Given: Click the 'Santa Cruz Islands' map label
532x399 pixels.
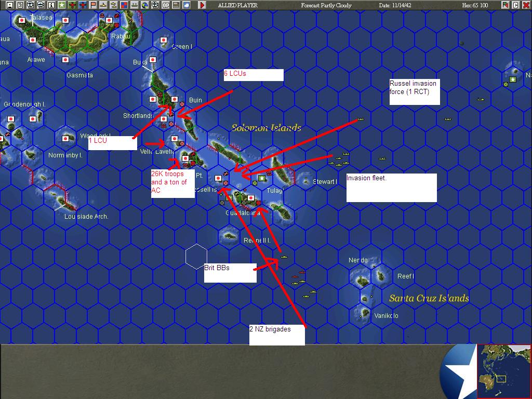Looking at the screenshot, I should point(429,298).
